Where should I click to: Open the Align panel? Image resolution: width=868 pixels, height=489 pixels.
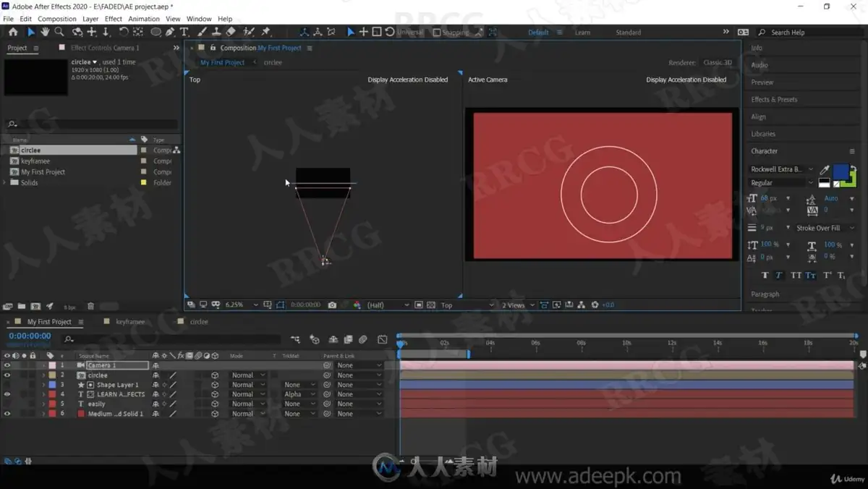[x=758, y=116]
